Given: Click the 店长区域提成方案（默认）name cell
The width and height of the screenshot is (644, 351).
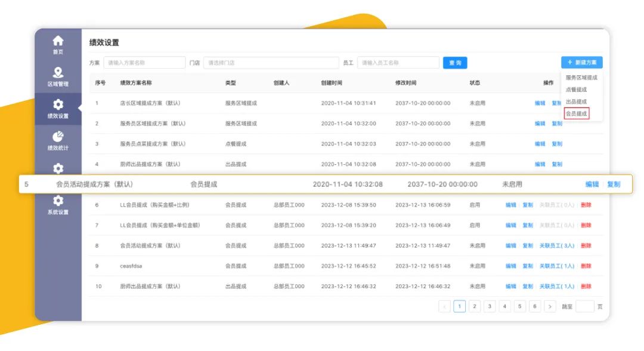Looking at the screenshot, I should click(150, 103).
